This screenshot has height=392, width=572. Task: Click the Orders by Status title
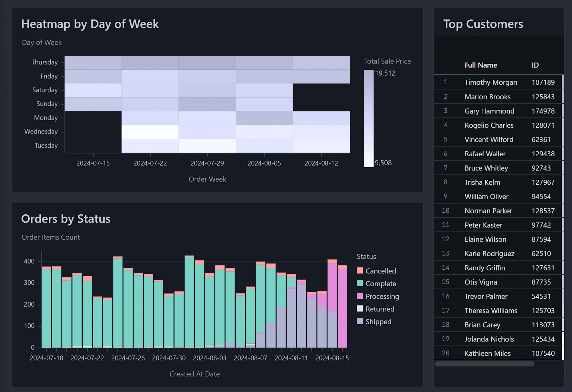[x=66, y=219]
